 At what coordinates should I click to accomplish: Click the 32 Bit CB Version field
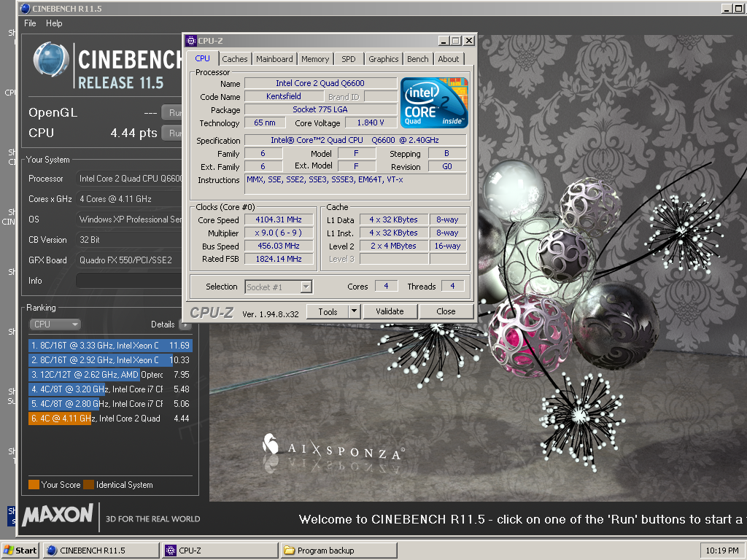point(129,239)
